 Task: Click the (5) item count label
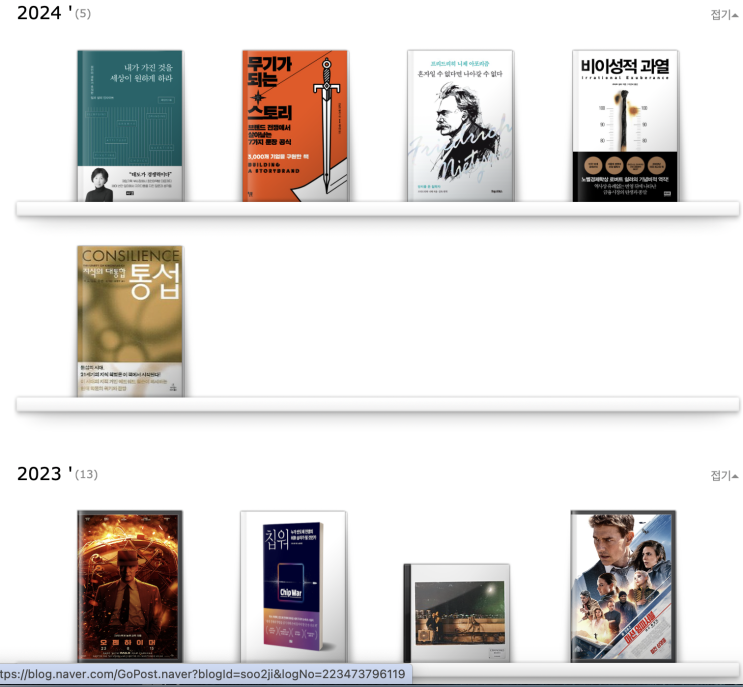[x=83, y=14]
